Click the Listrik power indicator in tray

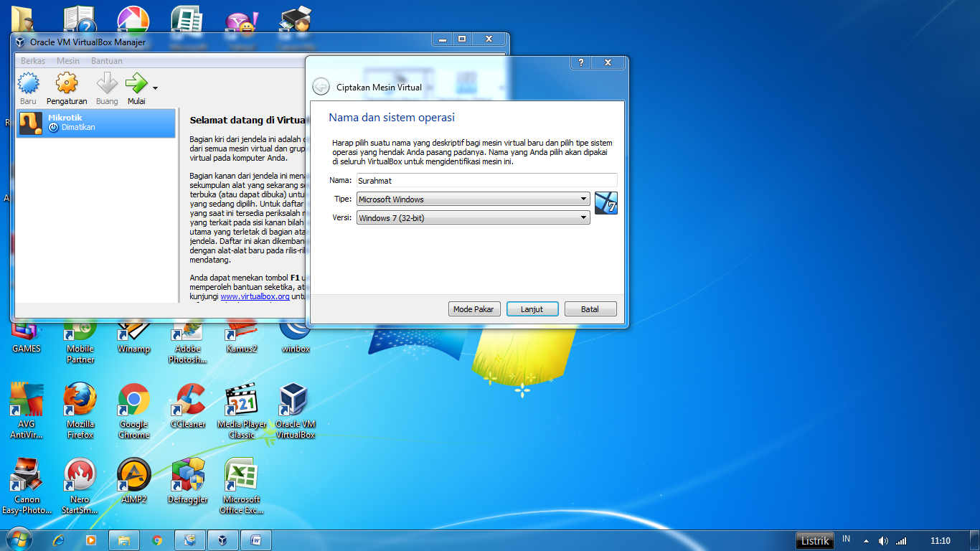pyautogui.click(x=815, y=540)
